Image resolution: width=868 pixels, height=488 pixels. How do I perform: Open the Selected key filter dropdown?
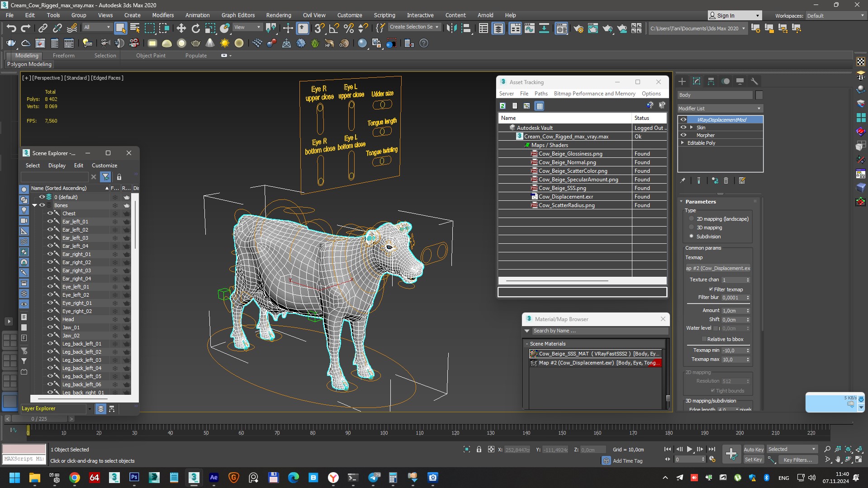click(792, 449)
